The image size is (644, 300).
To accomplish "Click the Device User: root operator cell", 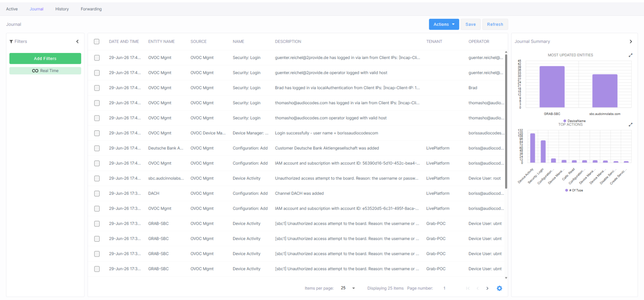I will click(484, 178).
